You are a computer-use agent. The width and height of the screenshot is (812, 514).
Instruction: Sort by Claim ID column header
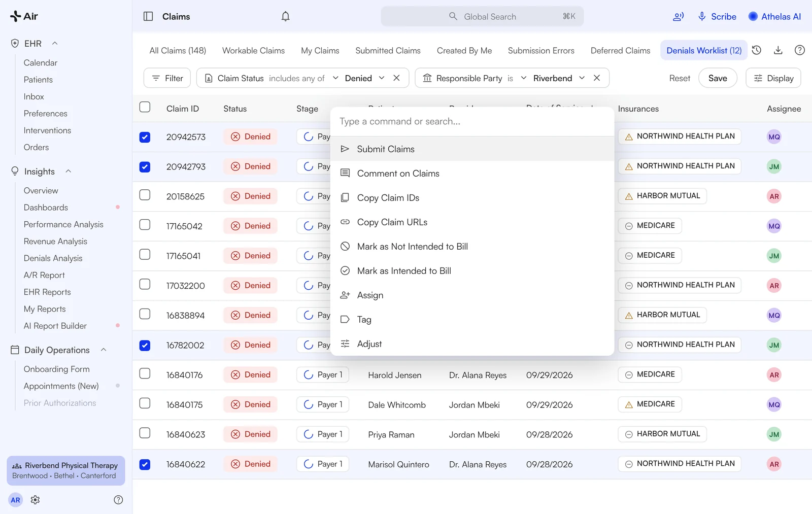click(183, 109)
